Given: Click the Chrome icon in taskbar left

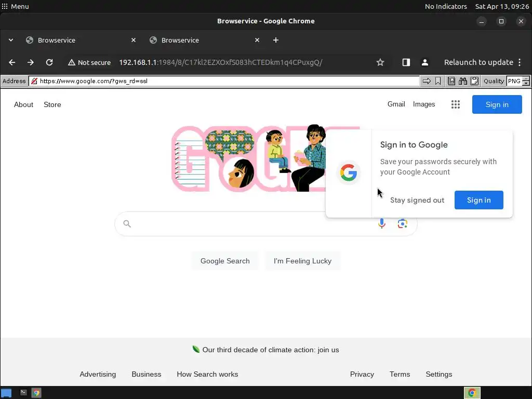Looking at the screenshot, I should tap(36, 393).
